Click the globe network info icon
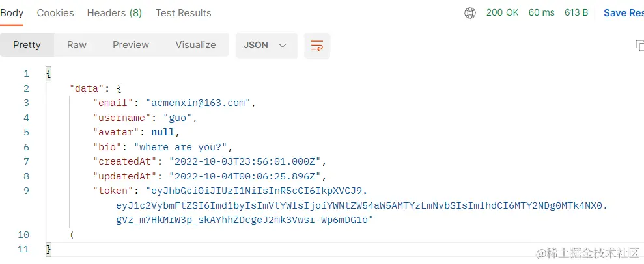This screenshot has width=644, height=264. 470,13
